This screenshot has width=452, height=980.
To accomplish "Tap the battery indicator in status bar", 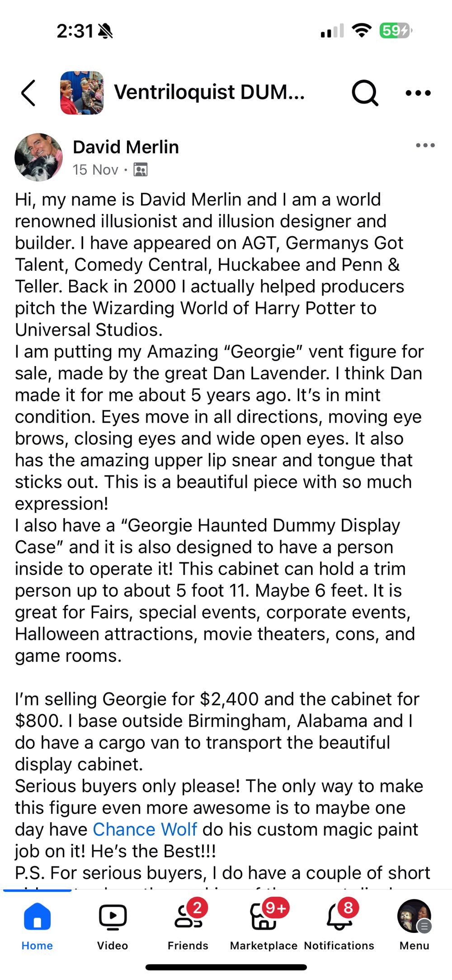I will [x=395, y=31].
